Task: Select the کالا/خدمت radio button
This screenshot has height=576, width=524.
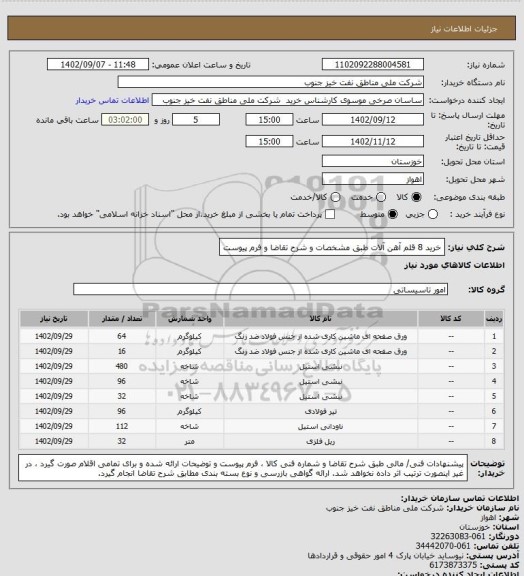Action: (335, 197)
